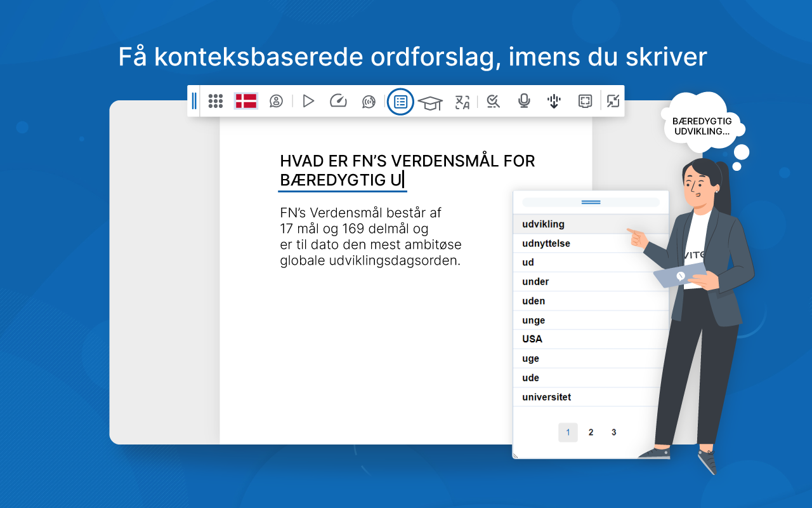This screenshot has height=508, width=812.
Task: Click the suggestion panel drag handle
Action: (591, 202)
